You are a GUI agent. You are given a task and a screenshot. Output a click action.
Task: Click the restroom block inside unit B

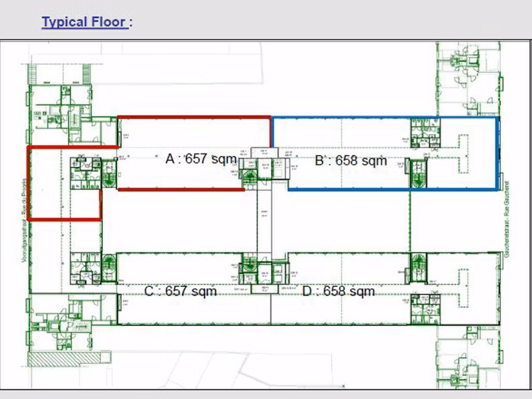tap(425, 133)
